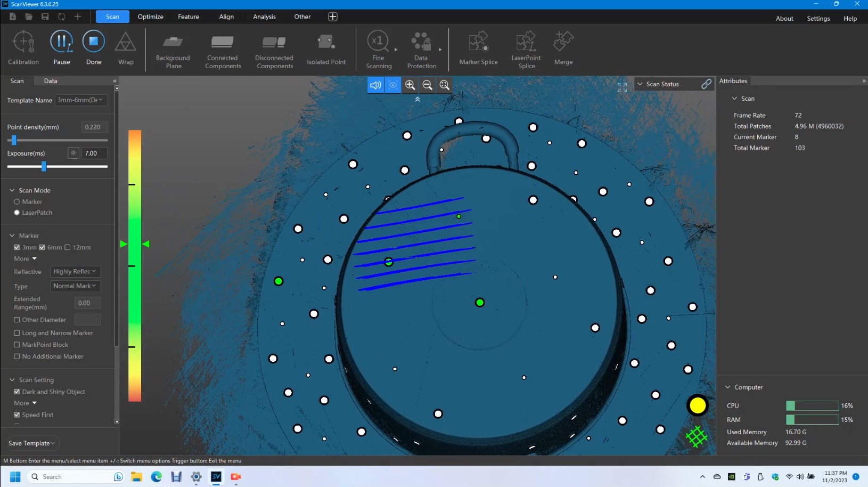The image size is (868, 487).
Task: Open Reflective Highly Reflec dropdown
Action: tap(75, 272)
